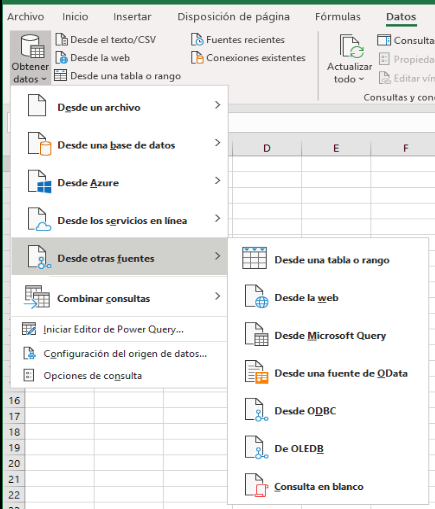Screen dimensions: 435x509
Task: Expand the Desde un archivo submenu arrow
Action: click(218, 105)
